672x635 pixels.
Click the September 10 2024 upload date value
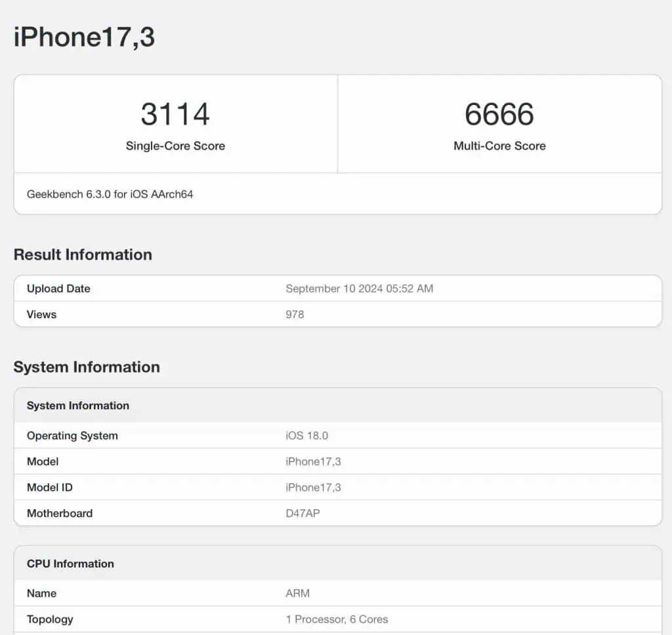(x=359, y=289)
